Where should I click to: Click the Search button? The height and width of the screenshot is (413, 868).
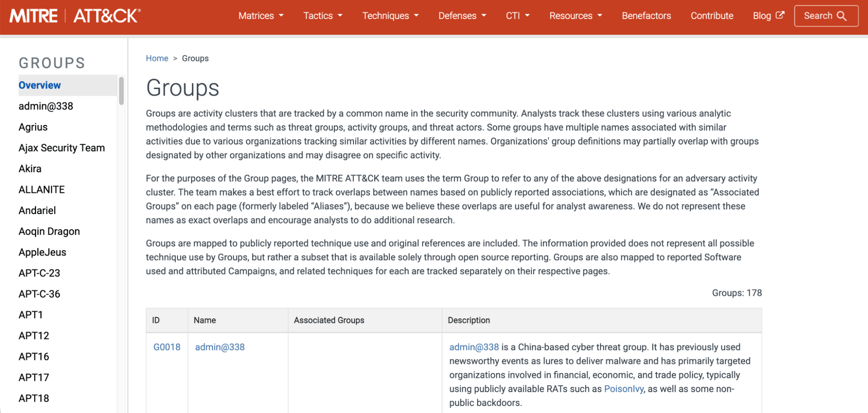tap(826, 16)
